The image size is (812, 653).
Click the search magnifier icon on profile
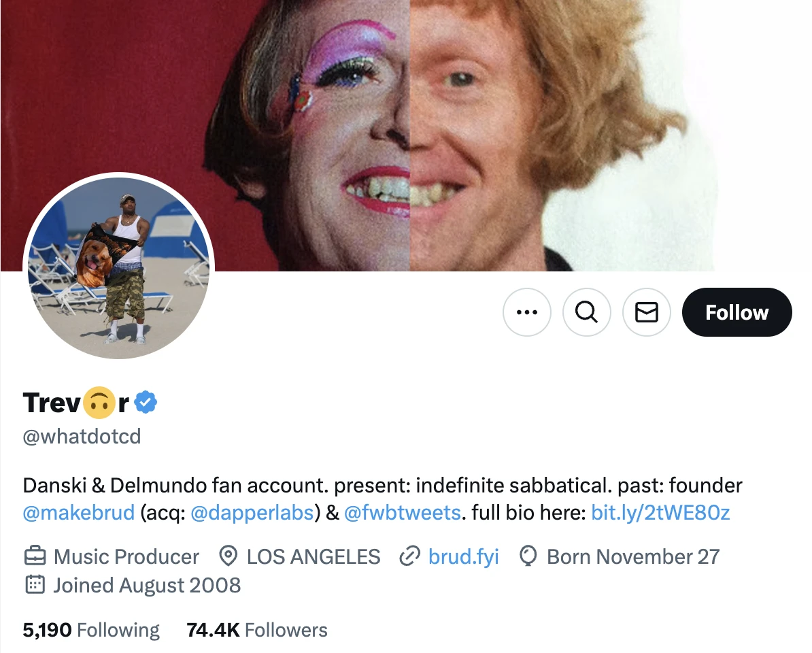(586, 312)
